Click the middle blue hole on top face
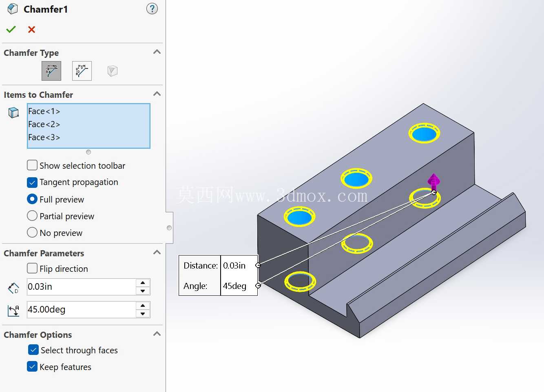This screenshot has height=392, width=544. (356, 179)
